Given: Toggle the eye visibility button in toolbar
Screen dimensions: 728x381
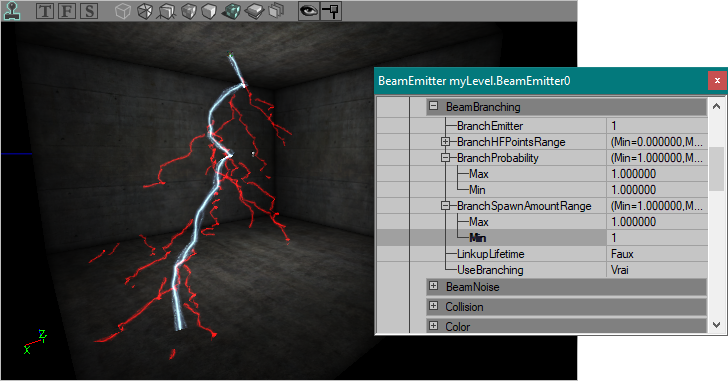Looking at the screenshot, I should tap(309, 11).
